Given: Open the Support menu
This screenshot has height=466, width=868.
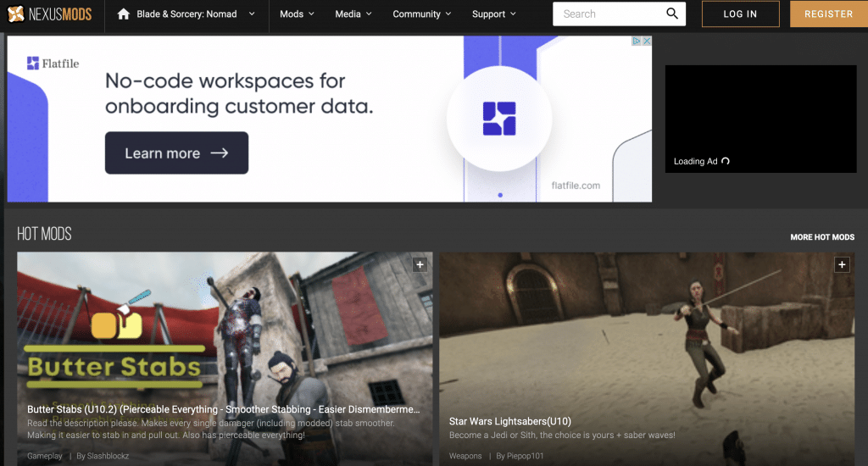Looking at the screenshot, I should pos(494,14).
